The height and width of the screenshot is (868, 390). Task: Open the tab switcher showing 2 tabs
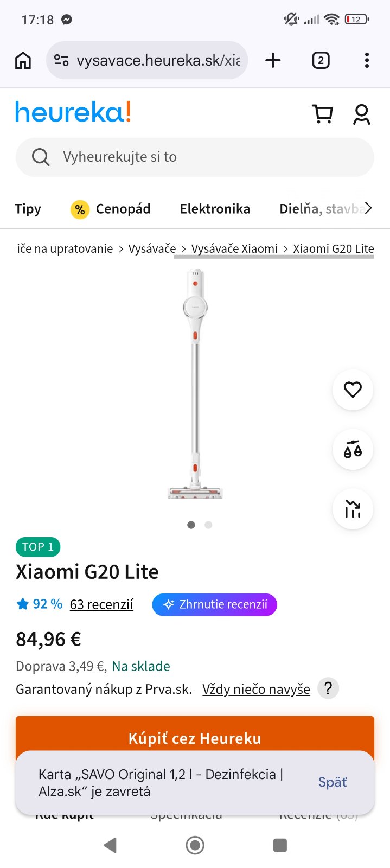[321, 60]
